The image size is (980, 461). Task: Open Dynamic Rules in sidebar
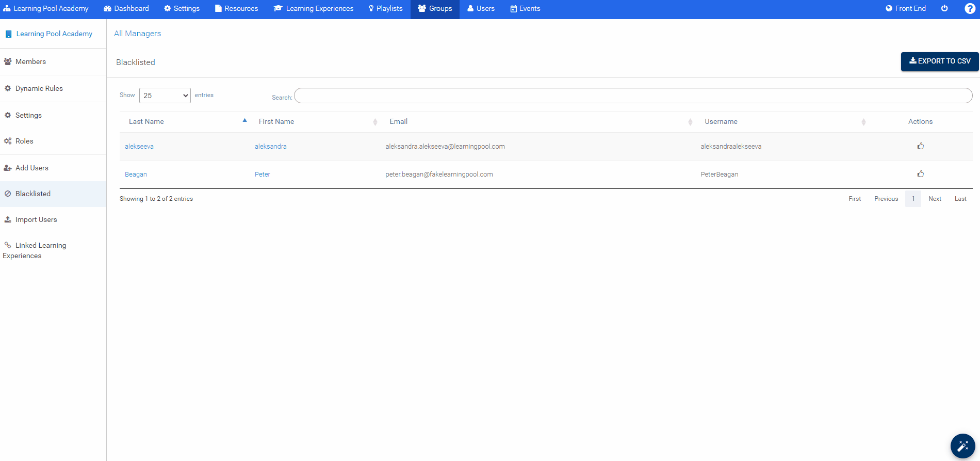pyautogui.click(x=39, y=88)
